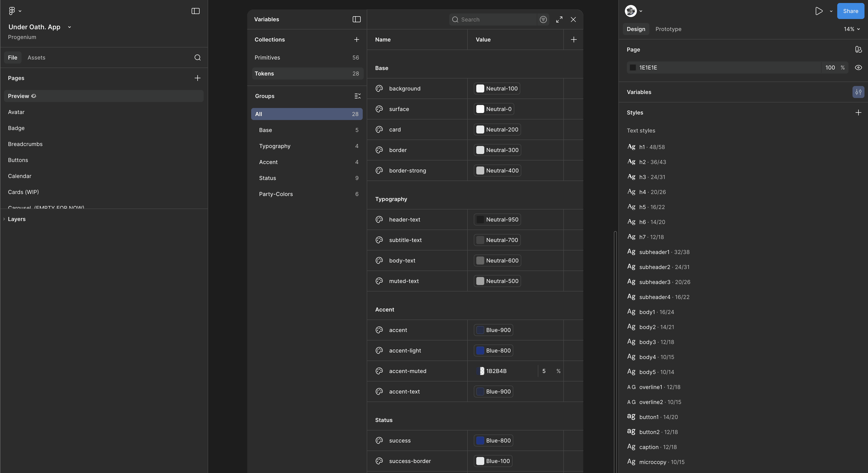Add a new collection with the plus icon
This screenshot has width=868, height=473.
356,40
